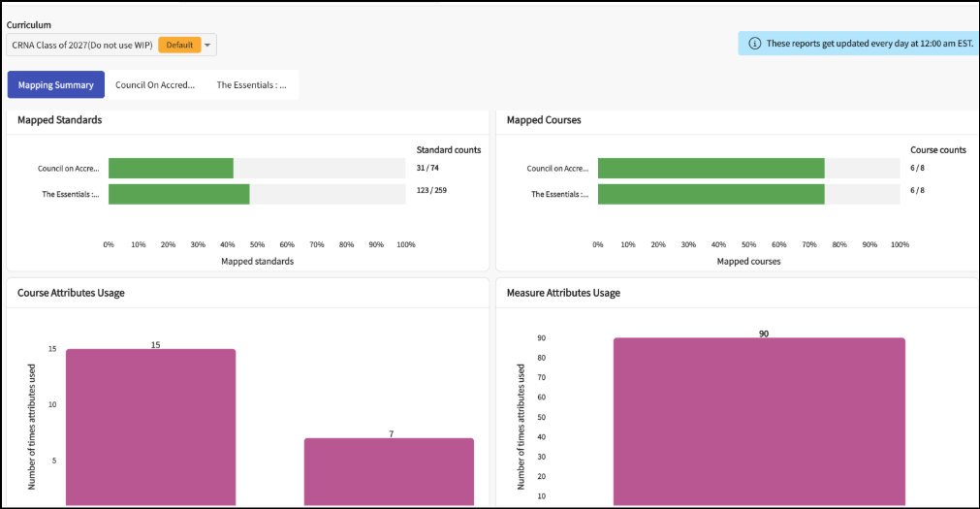Click the pink bar labeled 15
This screenshot has height=509, width=980.
click(x=150, y=428)
